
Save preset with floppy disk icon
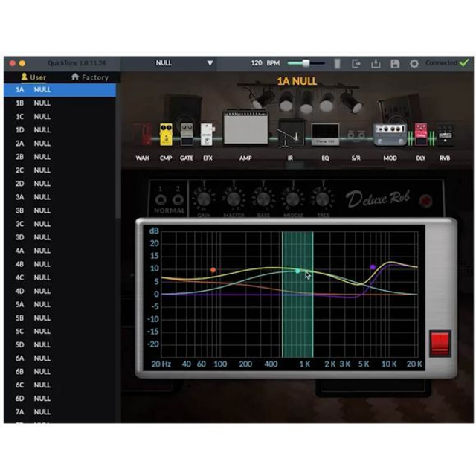tap(395, 64)
